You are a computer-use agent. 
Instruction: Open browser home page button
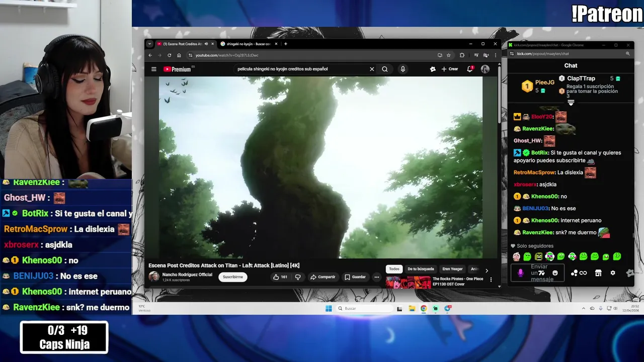pos(179,55)
